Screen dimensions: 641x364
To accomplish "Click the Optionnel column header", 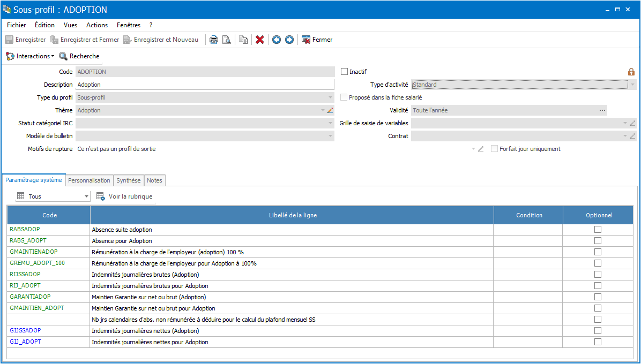I will [x=599, y=215].
